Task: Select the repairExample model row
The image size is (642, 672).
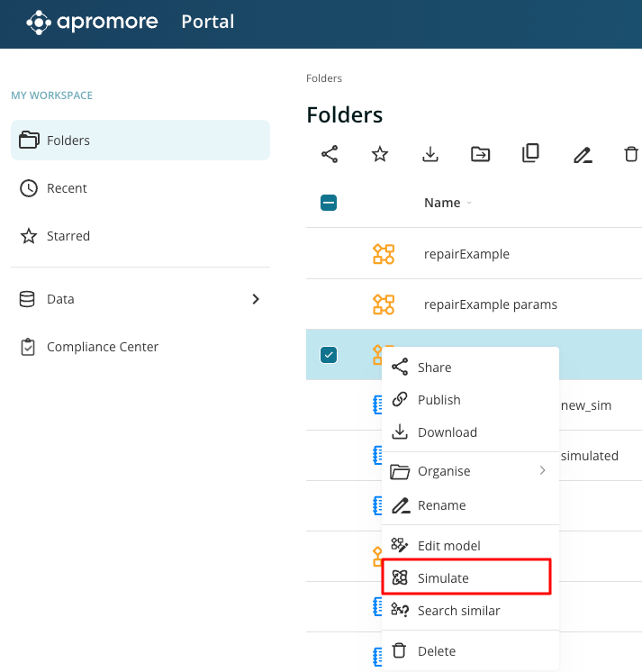Action: 466,254
